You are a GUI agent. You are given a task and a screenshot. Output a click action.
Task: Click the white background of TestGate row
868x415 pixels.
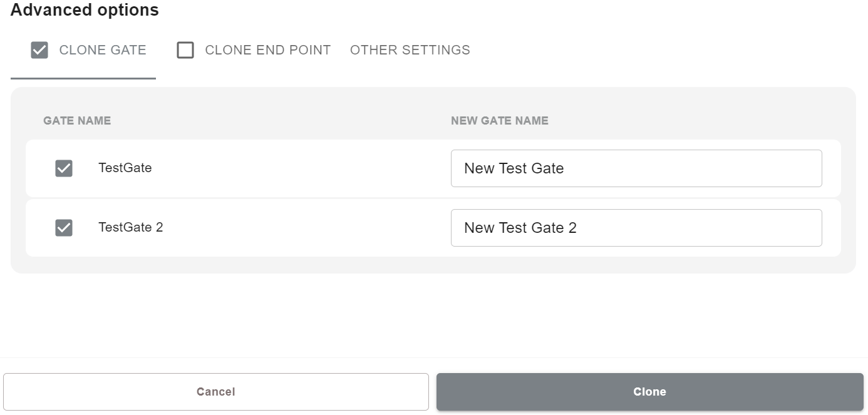(x=301, y=168)
